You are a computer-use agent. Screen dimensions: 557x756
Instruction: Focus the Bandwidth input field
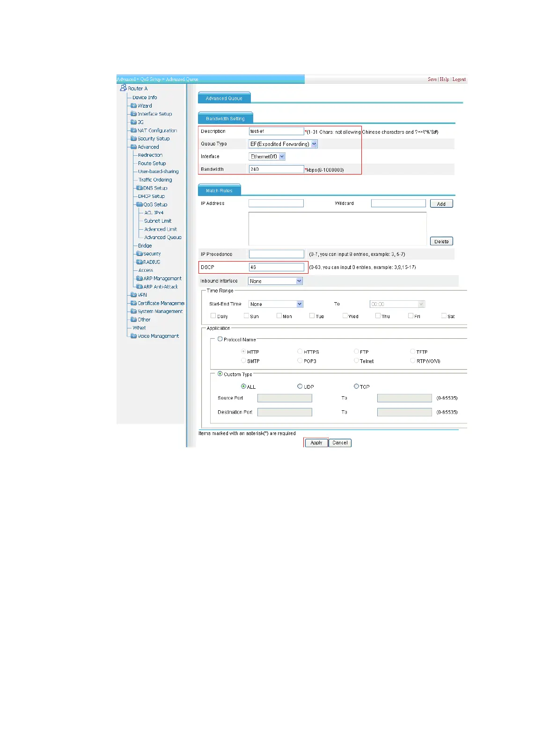tap(276, 169)
